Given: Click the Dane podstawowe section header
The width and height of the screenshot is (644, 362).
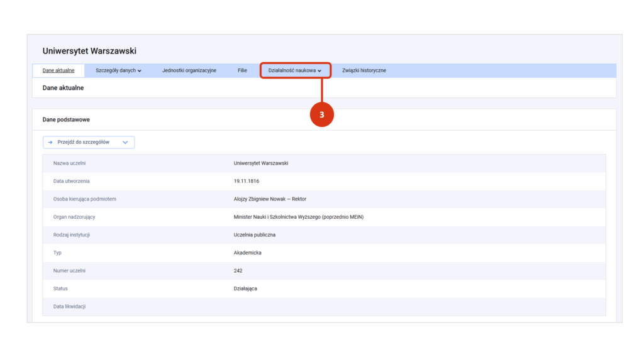Looking at the screenshot, I should click(67, 119).
